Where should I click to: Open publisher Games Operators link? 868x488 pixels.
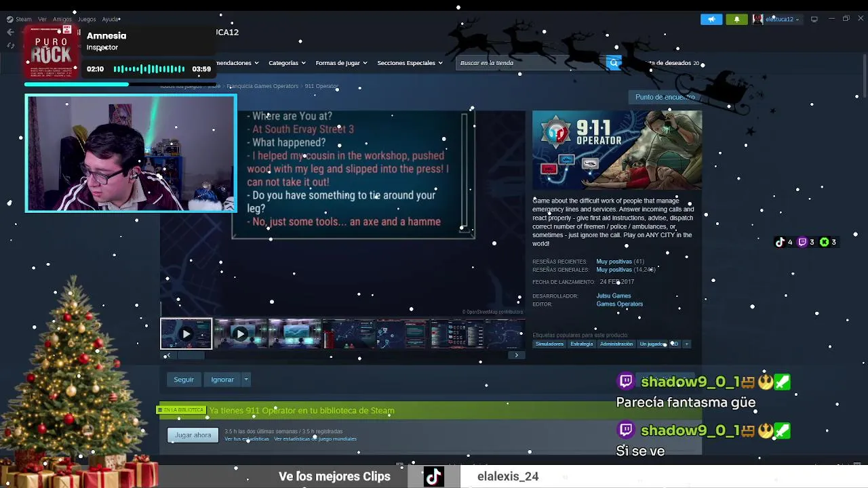click(x=620, y=304)
